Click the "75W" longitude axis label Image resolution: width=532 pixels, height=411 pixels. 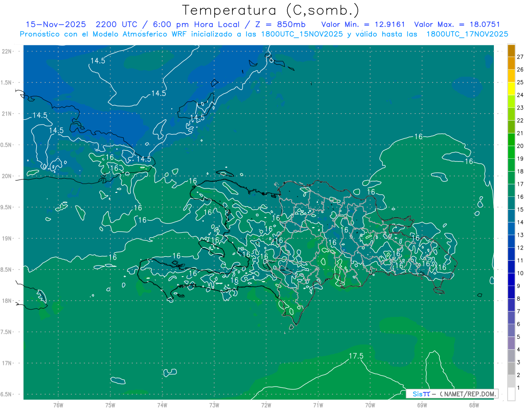(110, 405)
